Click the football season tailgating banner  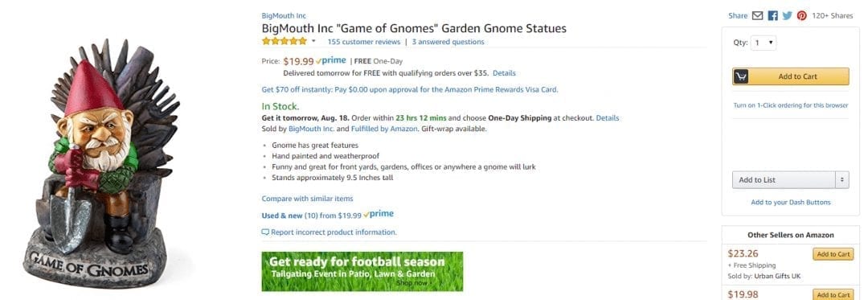pyautogui.click(x=362, y=271)
